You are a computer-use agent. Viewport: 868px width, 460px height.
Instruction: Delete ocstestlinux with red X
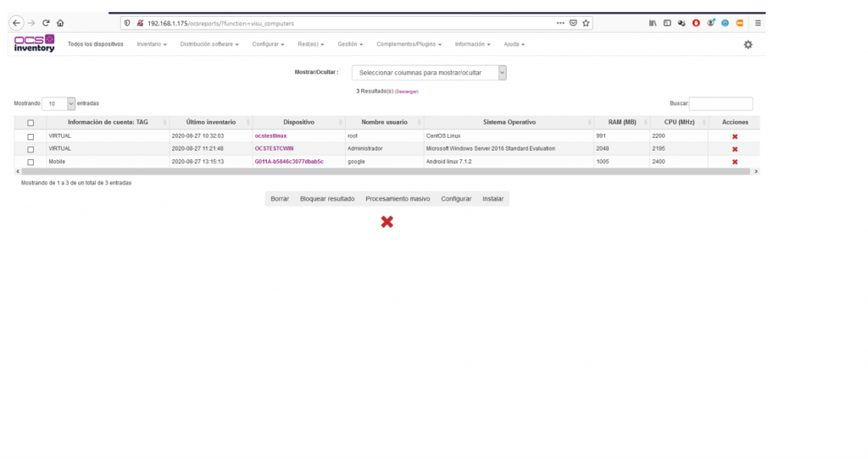[x=735, y=136]
